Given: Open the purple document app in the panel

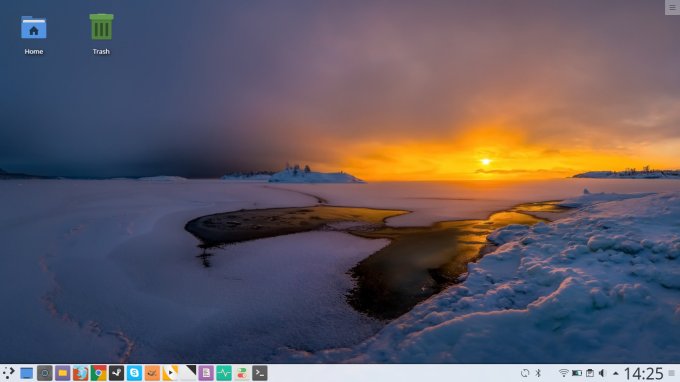Looking at the screenshot, I should [206, 373].
